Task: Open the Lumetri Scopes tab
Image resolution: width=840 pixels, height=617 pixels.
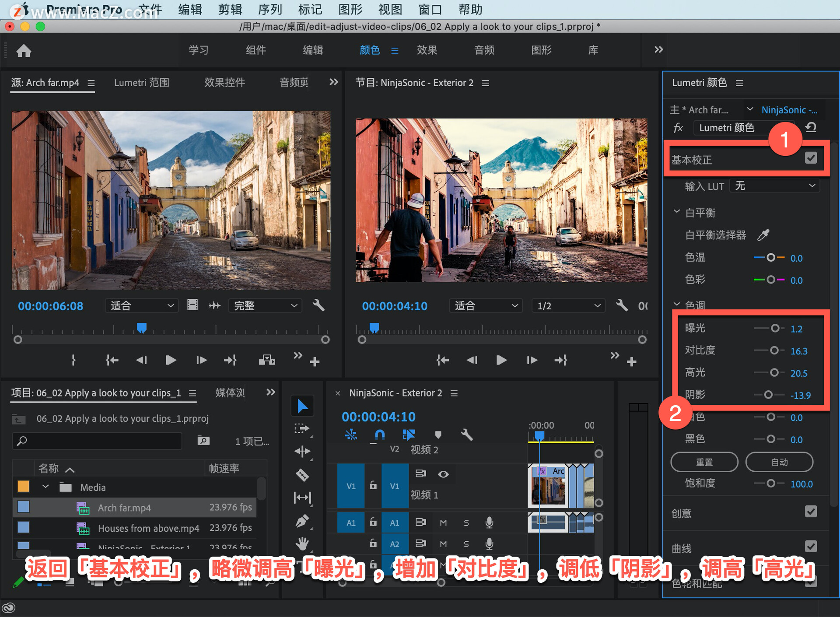Action: point(141,82)
